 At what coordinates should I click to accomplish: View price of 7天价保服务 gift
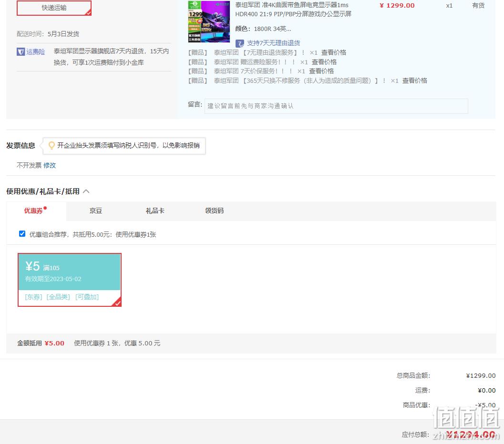click(x=321, y=71)
